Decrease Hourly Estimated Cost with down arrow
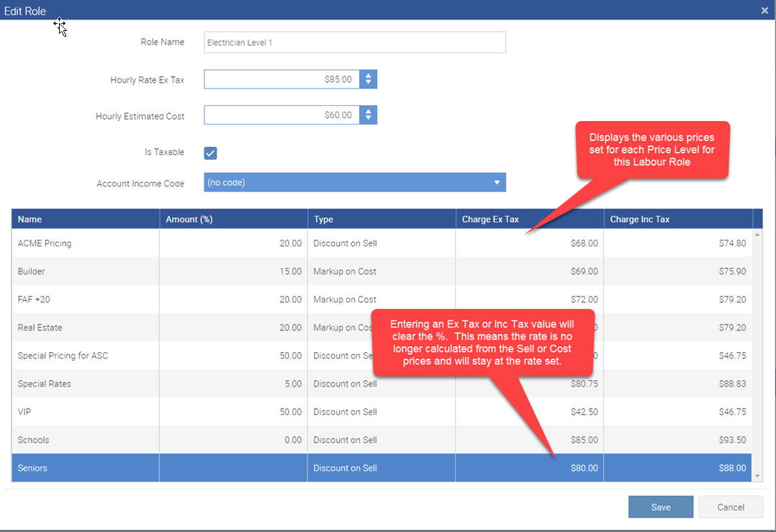This screenshot has width=776, height=532. tap(369, 120)
